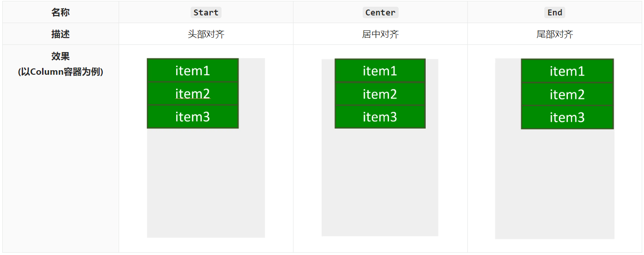This screenshot has width=644, height=255.
Task: Click the End code label in header
Action: tap(554, 13)
